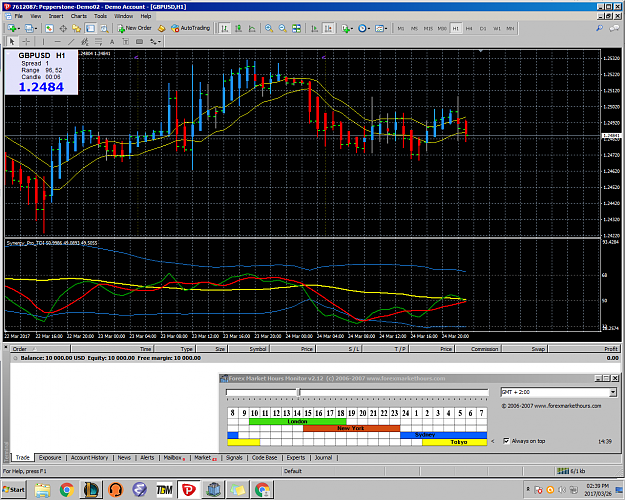Switch chart to bar chart style
The image size is (625, 500).
point(225,28)
